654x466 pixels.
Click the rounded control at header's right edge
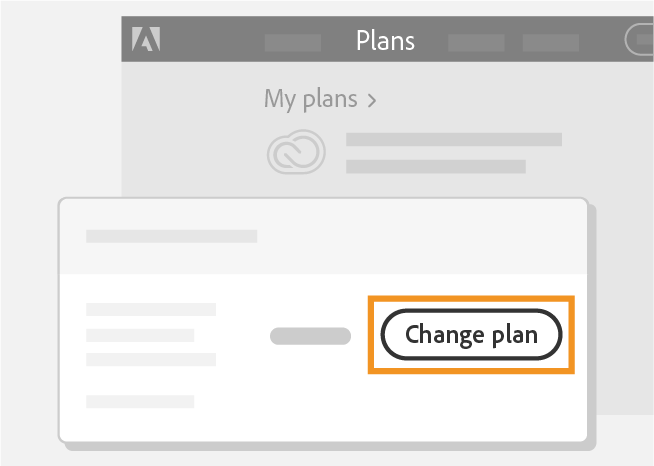[639, 40]
